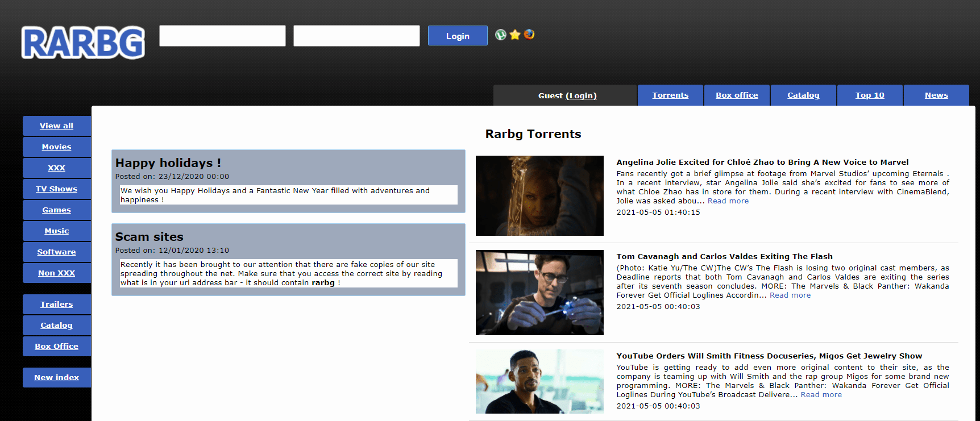Screen dimensions: 980x421
Task: Click Read more on The Flash article
Action: [x=790, y=295]
